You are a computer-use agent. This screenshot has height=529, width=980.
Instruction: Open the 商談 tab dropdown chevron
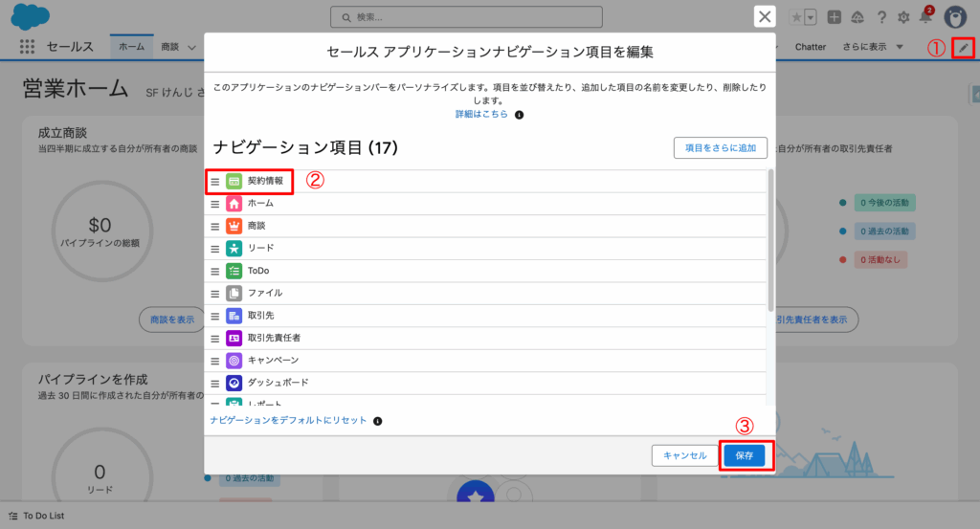tap(192, 47)
